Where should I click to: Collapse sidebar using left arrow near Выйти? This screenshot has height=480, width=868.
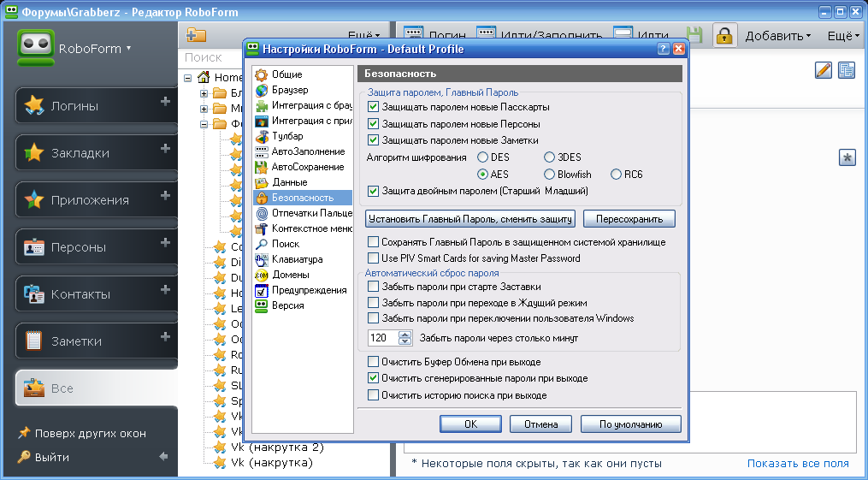click(x=163, y=457)
